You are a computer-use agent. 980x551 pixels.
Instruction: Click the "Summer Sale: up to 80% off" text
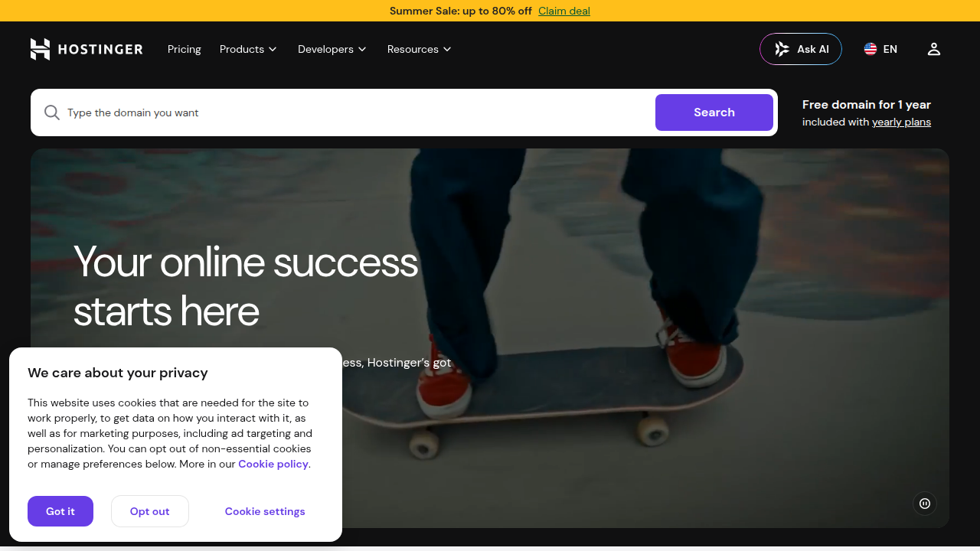pos(461,11)
